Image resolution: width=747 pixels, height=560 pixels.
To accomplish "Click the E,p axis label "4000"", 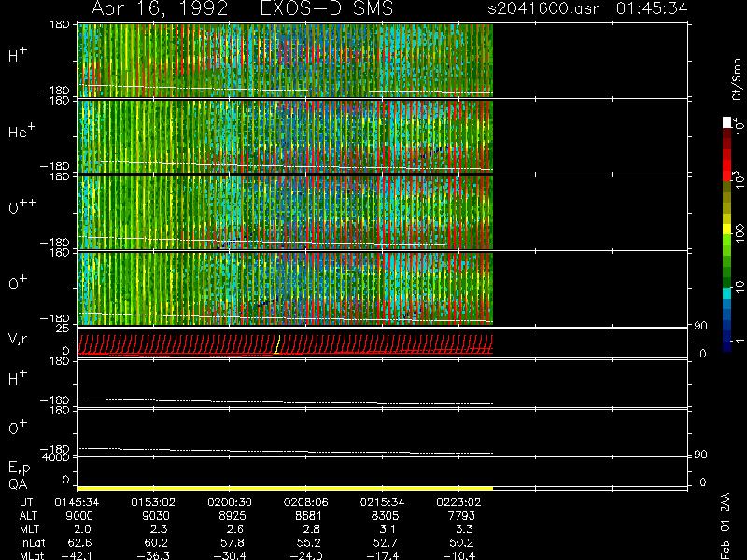I will (56, 457).
